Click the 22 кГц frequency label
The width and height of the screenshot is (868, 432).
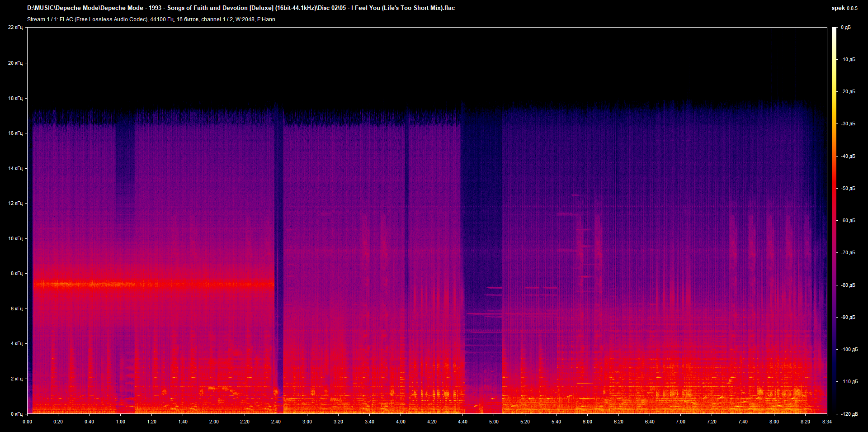[15, 28]
